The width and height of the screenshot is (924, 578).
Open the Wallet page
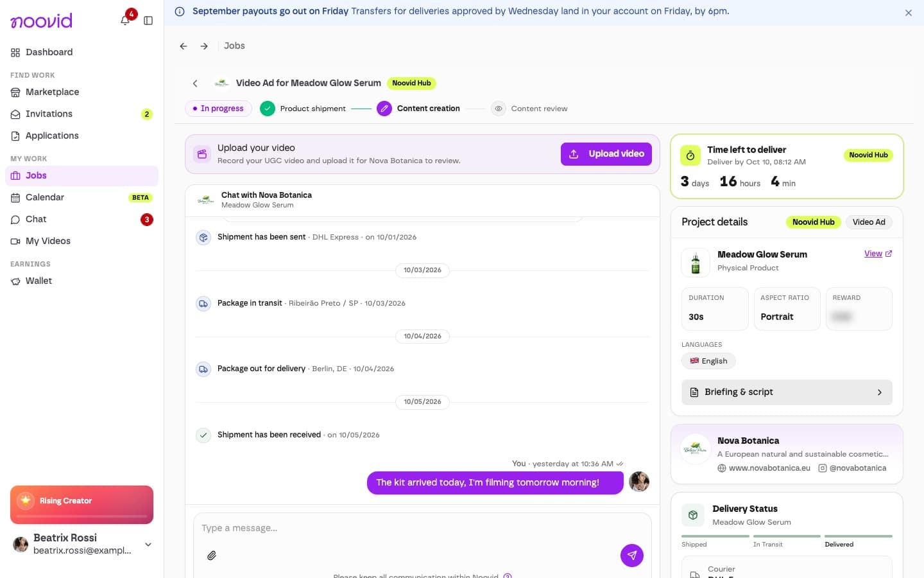point(82,281)
